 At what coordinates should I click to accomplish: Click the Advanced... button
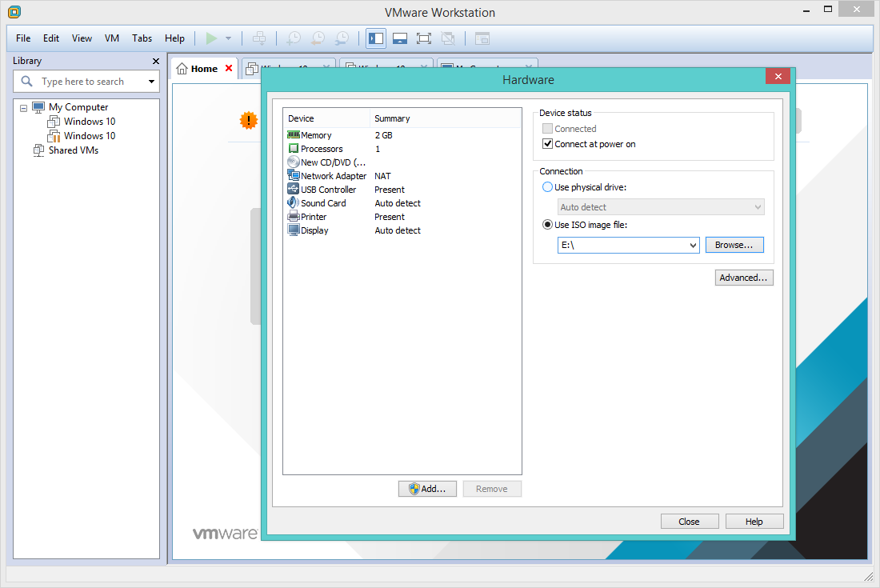click(x=744, y=278)
